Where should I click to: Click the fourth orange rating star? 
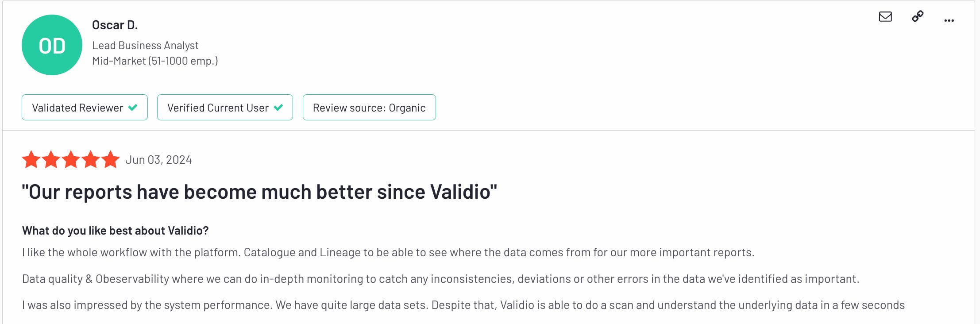(x=91, y=160)
